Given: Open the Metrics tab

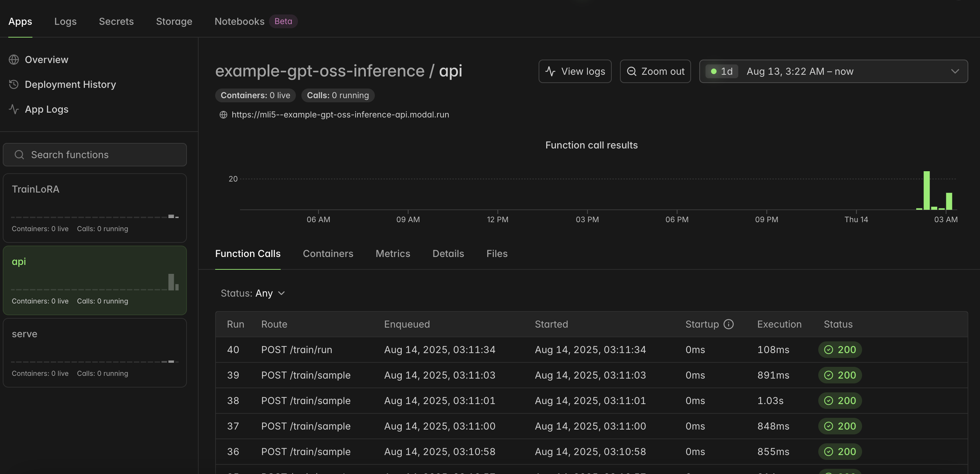Looking at the screenshot, I should coord(393,254).
